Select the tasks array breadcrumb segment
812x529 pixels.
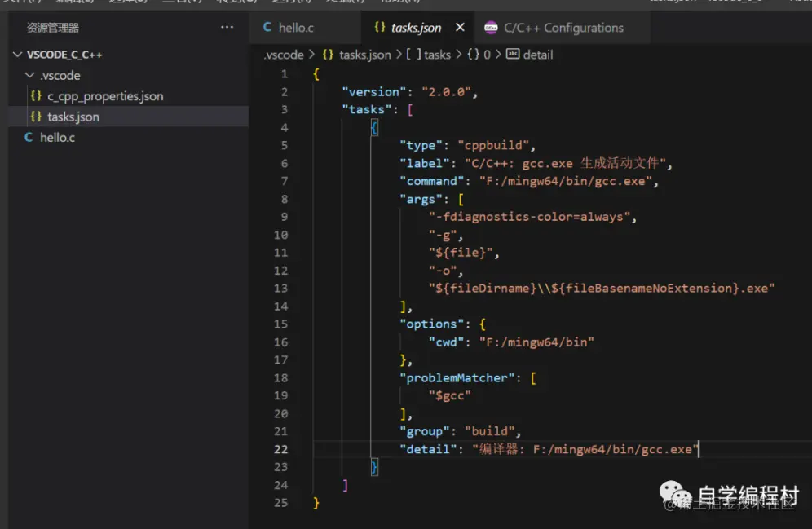click(438, 55)
